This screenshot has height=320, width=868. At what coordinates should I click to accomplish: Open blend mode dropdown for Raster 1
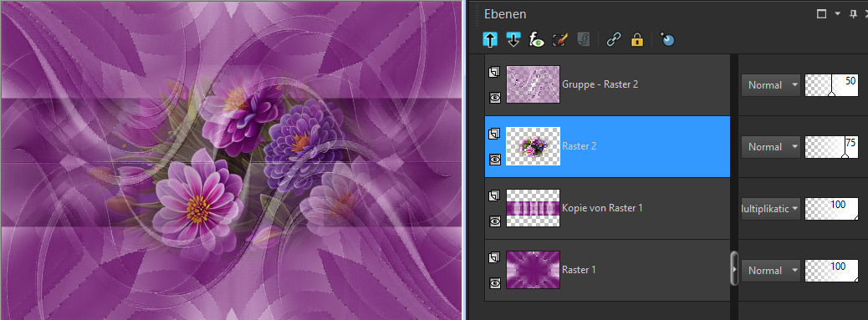[x=771, y=271]
